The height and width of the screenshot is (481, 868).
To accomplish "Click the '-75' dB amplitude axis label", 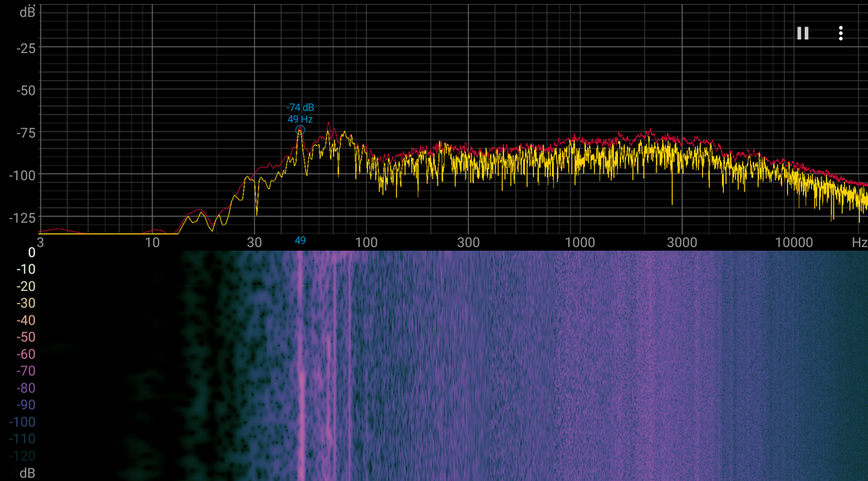I will pos(26,133).
